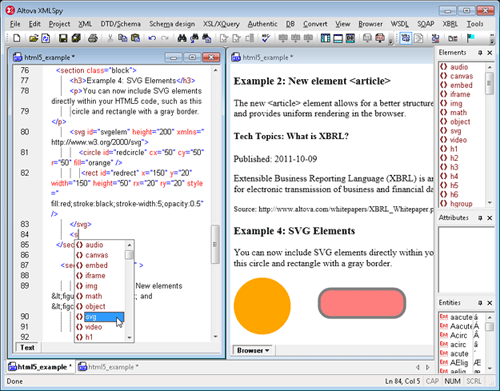Screen dimensions: 500x391
Task: Select svg in the autocomplete popup
Action: point(100,317)
